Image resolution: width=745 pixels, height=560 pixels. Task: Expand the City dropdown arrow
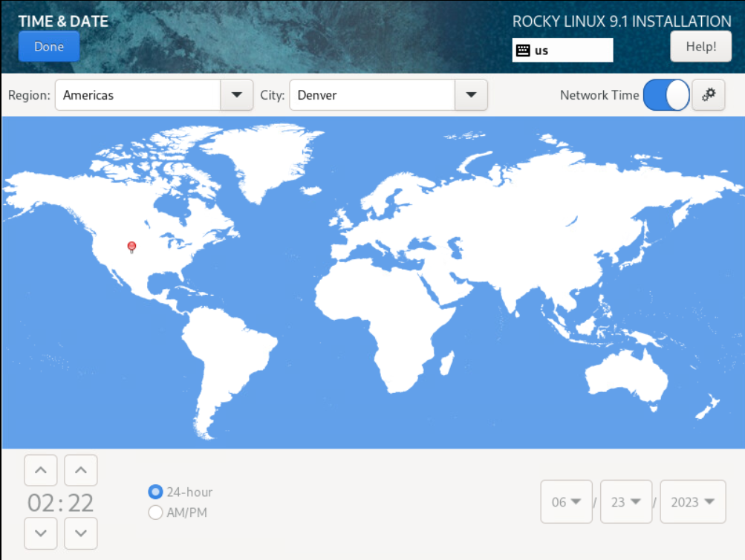click(x=471, y=95)
